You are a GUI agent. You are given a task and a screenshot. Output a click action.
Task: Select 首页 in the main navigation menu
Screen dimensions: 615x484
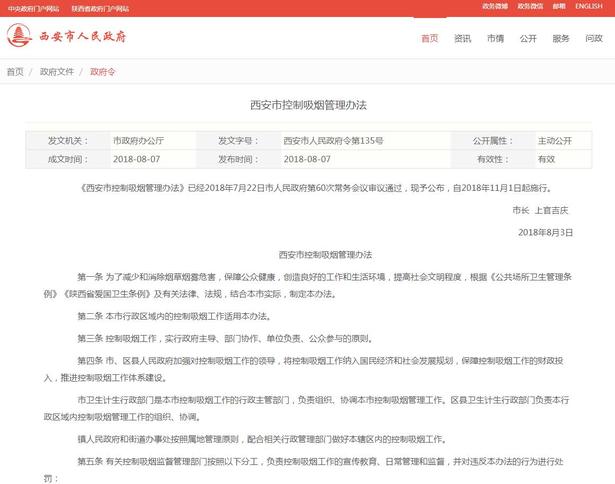pyautogui.click(x=429, y=39)
